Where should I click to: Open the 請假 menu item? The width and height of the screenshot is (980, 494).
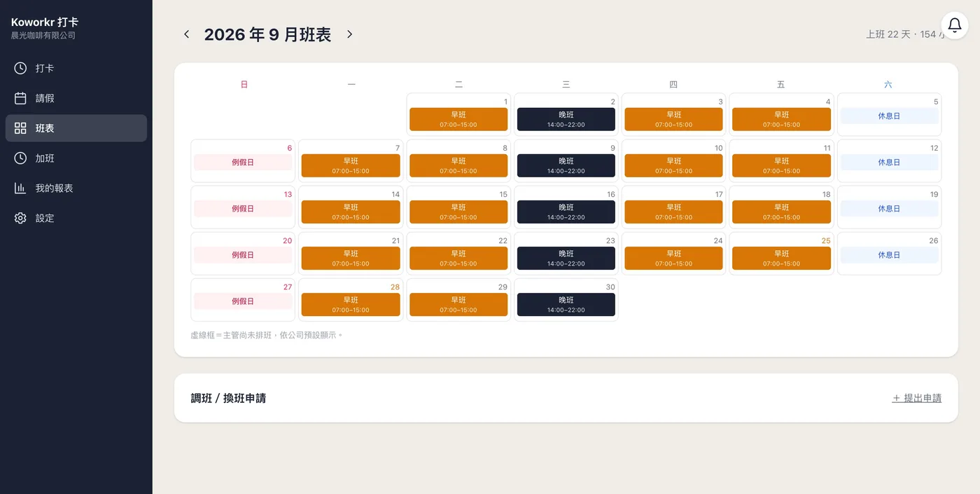(x=76, y=98)
